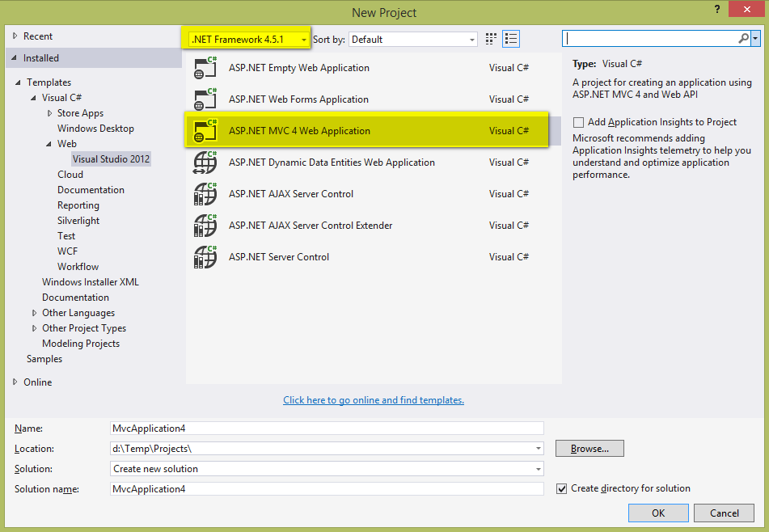Open the .NET Framework version dropdown
769x532 pixels.
(x=249, y=40)
